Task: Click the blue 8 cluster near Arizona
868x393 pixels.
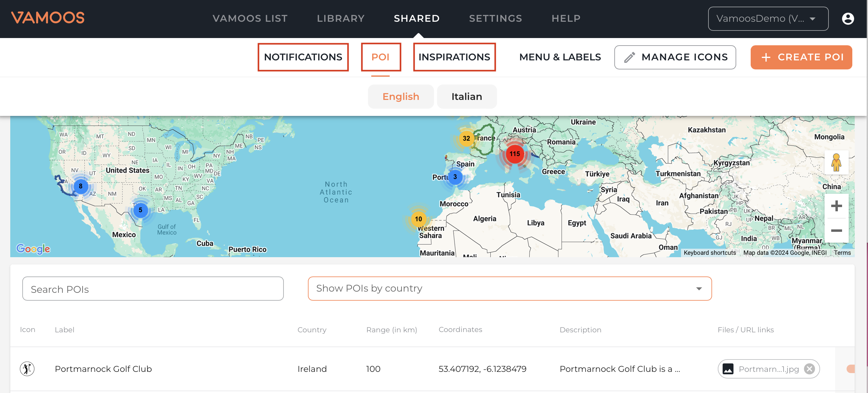Action: pyautogui.click(x=81, y=186)
